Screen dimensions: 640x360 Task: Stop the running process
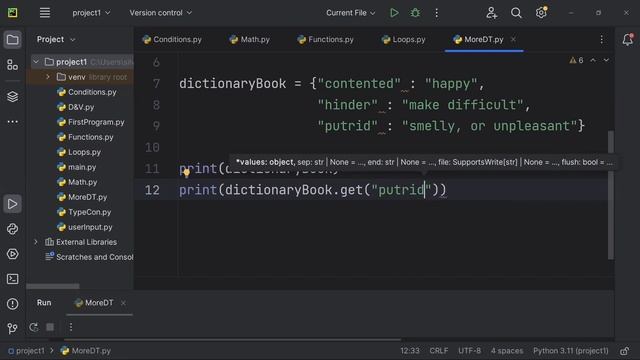(50, 327)
